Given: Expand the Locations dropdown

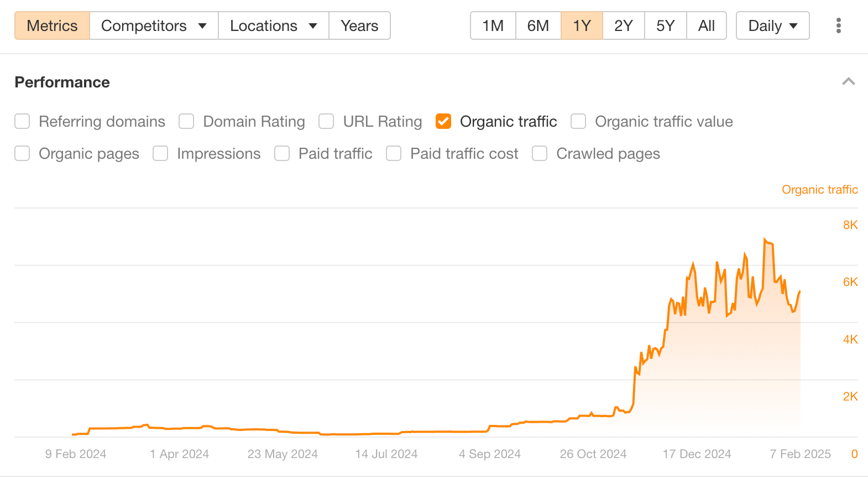Looking at the screenshot, I should (x=273, y=26).
